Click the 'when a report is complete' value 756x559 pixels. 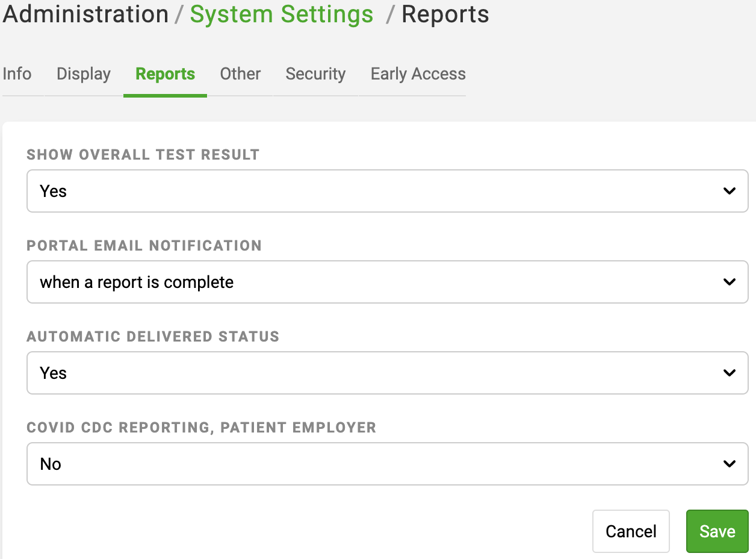137,282
